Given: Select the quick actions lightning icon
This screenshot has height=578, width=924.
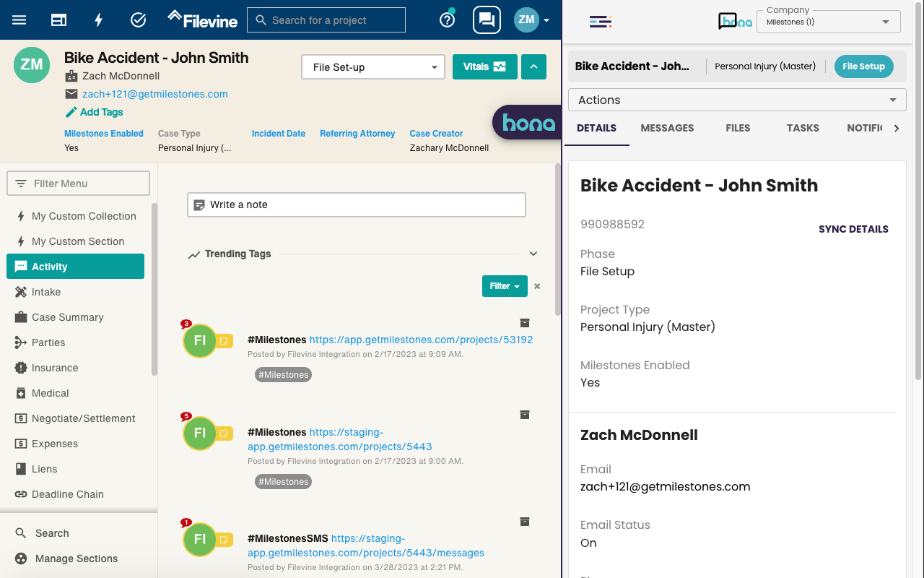Looking at the screenshot, I should [98, 20].
